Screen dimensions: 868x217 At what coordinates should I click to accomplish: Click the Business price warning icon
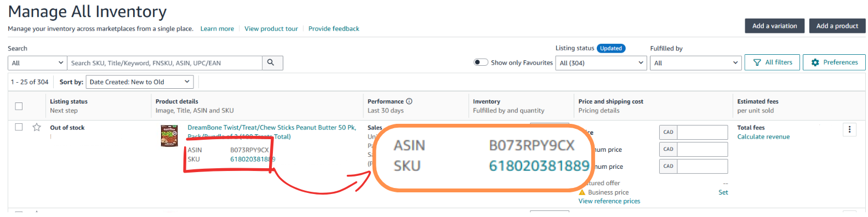pyautogui.click(x=582, y=192)
